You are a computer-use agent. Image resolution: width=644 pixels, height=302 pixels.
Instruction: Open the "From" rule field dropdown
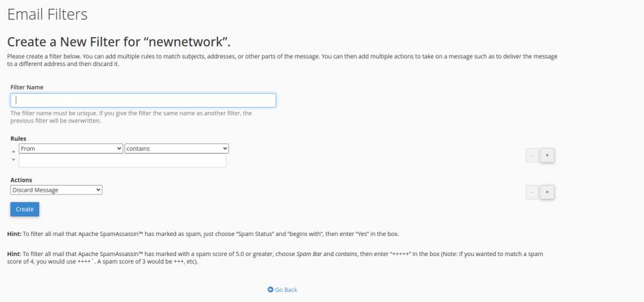click(x=70, y=148)
